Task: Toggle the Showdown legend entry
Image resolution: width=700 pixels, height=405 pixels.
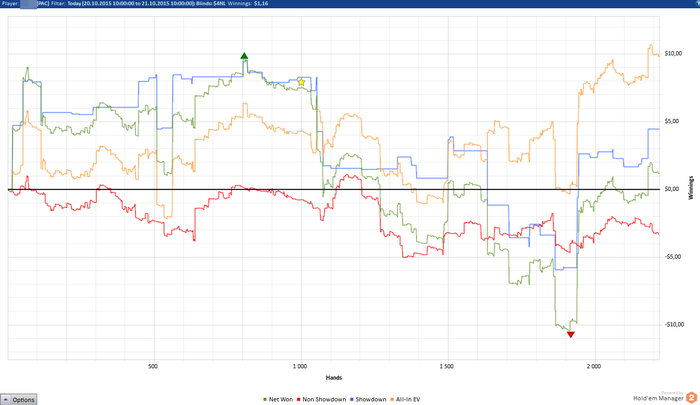Action: [x=368, y=400]
